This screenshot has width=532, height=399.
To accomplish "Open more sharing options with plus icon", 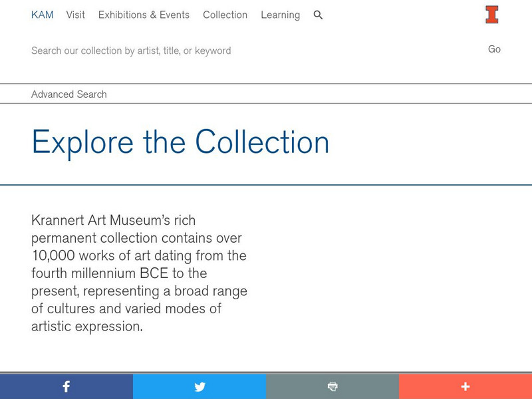I will tap(465, 386).
